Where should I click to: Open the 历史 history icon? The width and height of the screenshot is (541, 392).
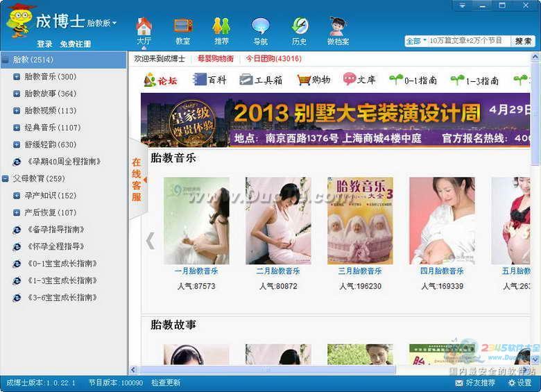pyautogui.click(x=299, y=28)
